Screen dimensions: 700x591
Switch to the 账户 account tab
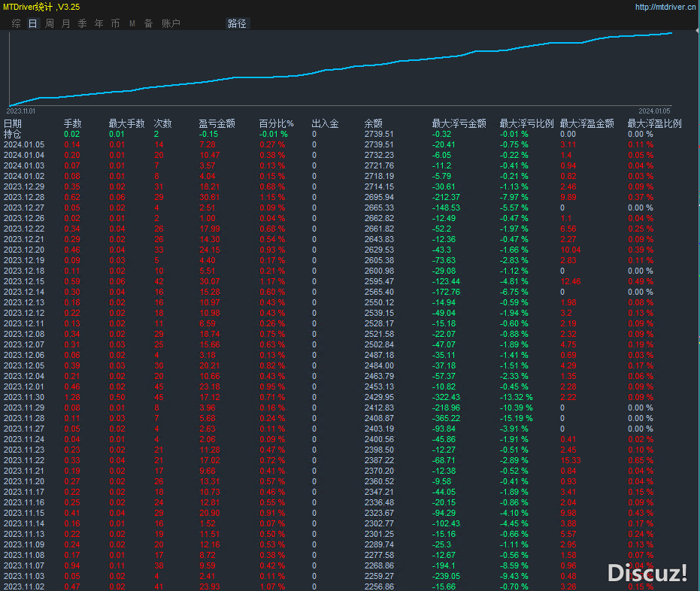coord(171,23)
